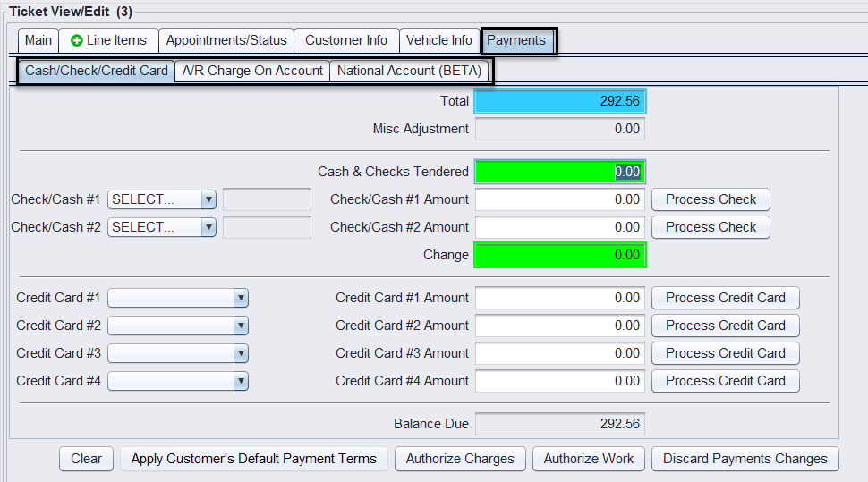The height and width of the screenshot is (482, 868).
Task: Switch to A/R Charge On Account subtab
Action: [252, 71]
